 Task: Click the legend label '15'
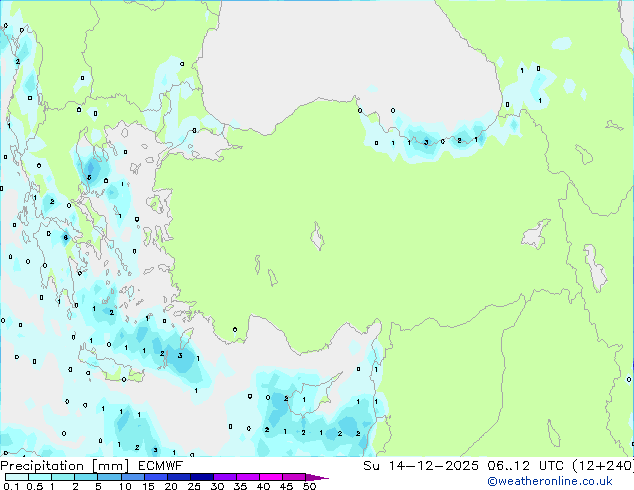148,486
